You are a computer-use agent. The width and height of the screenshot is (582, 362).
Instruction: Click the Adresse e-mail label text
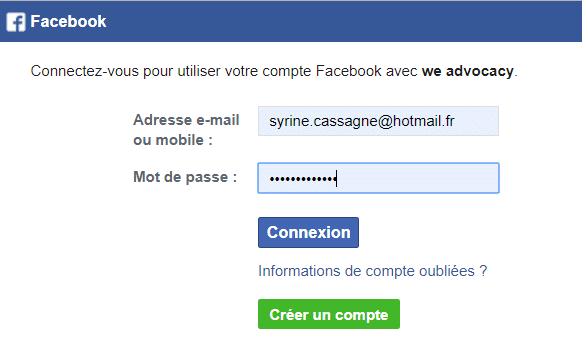[186, 120]
